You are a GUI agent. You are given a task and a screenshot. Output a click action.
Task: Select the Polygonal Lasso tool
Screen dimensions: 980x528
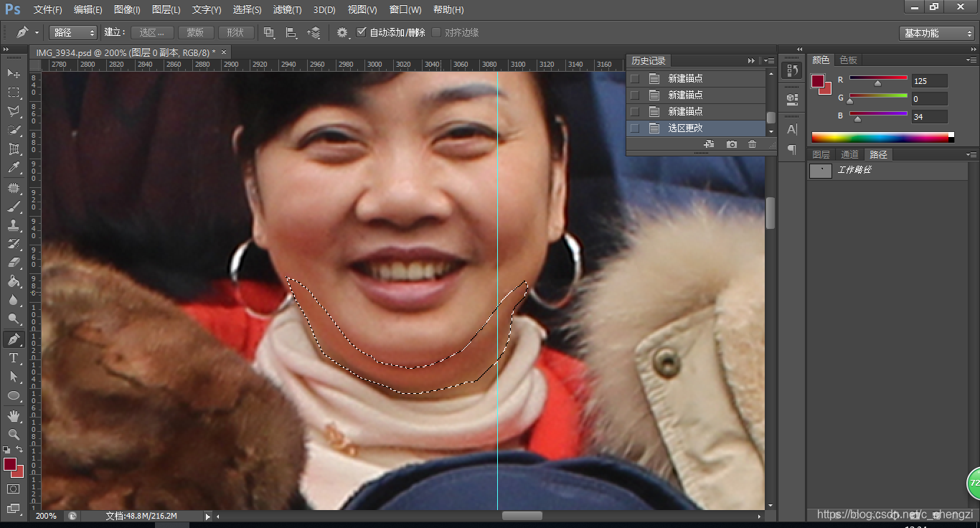point(14,111)
